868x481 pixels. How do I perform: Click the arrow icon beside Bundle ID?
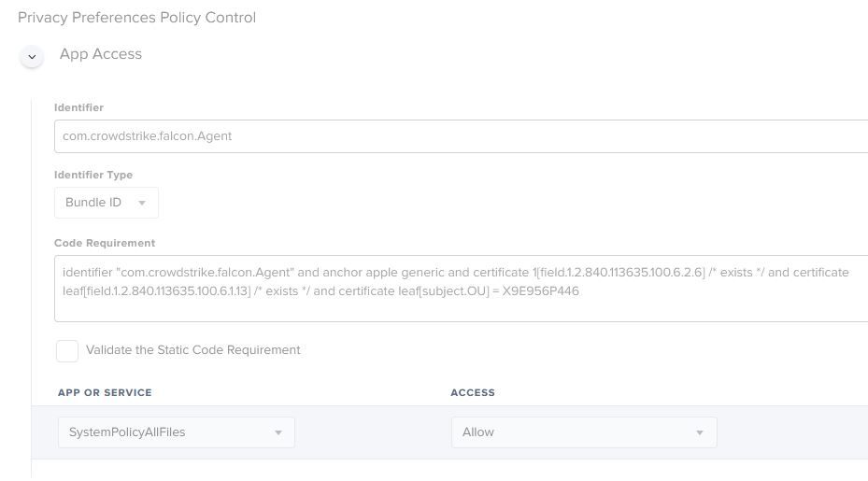(x=142, y=203)
